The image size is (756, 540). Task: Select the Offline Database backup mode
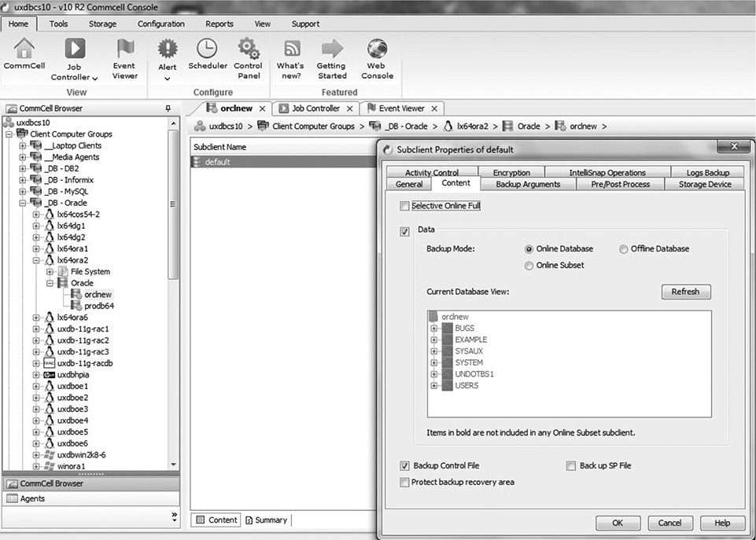coord(623,249)
